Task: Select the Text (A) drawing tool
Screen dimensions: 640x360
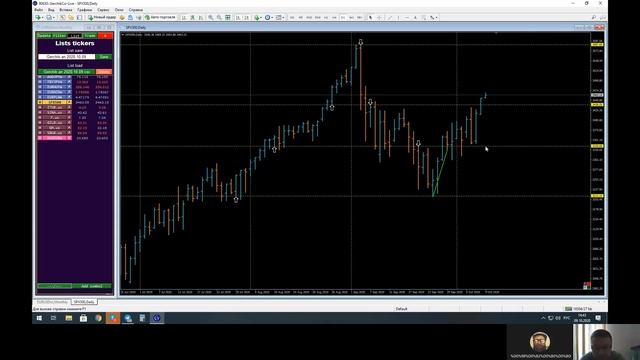Action: click(x=416, y=18)
